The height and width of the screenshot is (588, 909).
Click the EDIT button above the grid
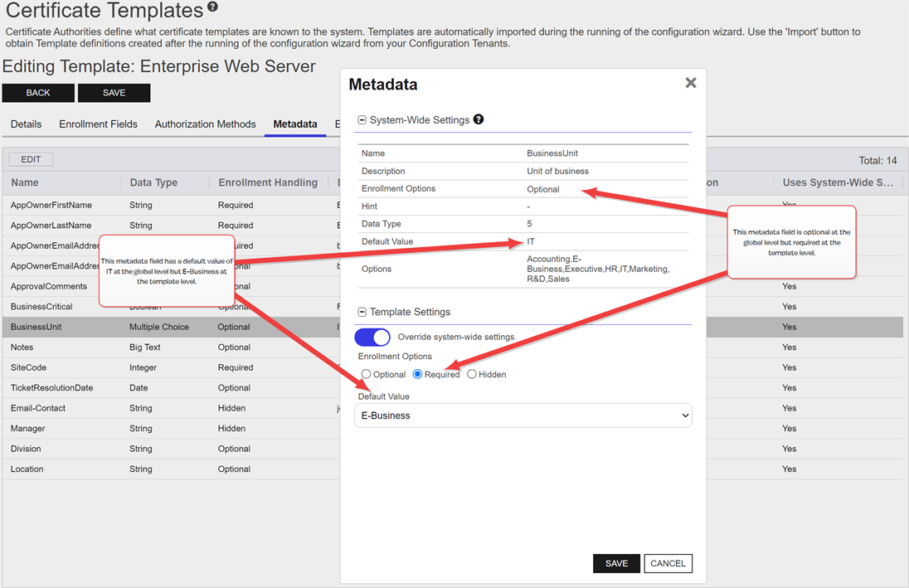coord(31,159)
